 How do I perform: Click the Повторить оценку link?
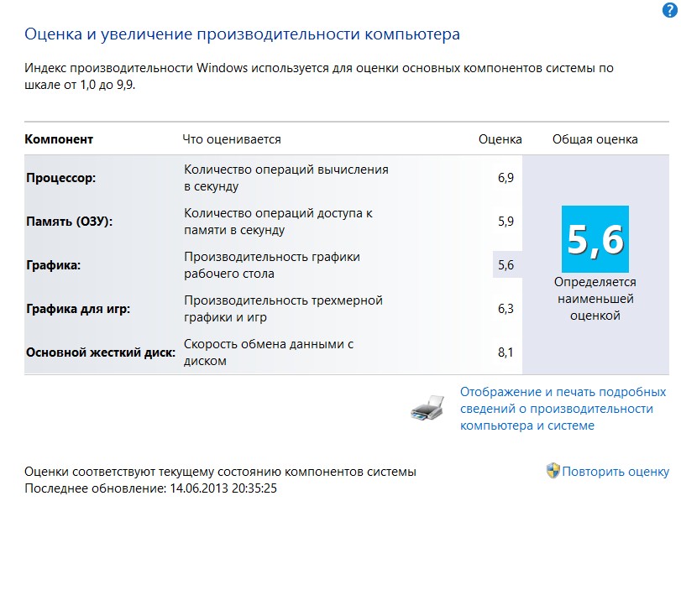tap(616, 472)
